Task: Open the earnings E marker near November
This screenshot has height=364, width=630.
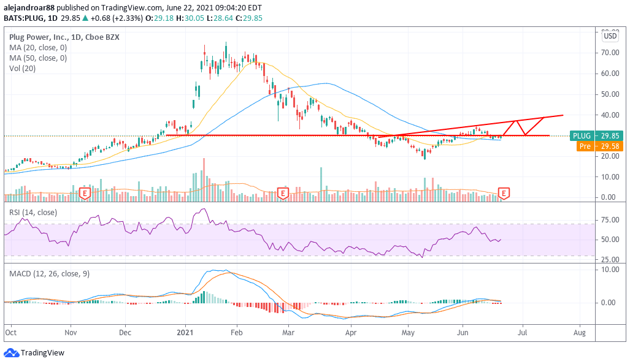Action: [85, 194]
